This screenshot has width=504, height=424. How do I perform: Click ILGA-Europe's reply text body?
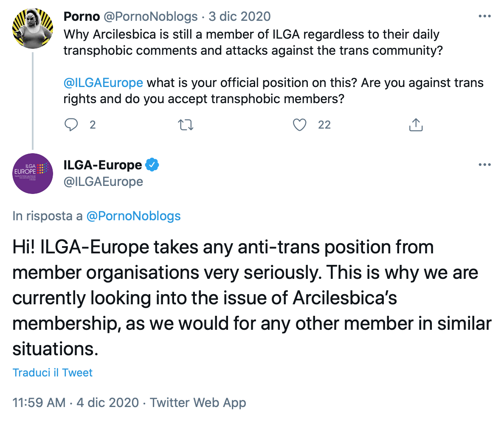point(252,298)
